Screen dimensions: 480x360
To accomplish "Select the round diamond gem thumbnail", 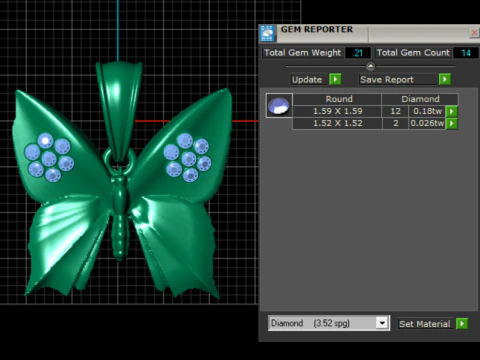I will [279, 105].
